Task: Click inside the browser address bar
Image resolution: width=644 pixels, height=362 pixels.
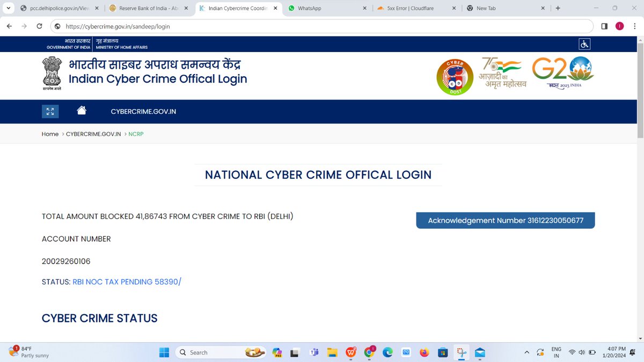Action: [x=215, y=26]
